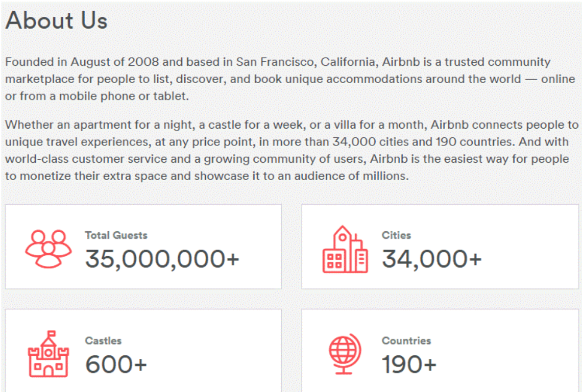Click the 600+ castles number

click(116, 364)
